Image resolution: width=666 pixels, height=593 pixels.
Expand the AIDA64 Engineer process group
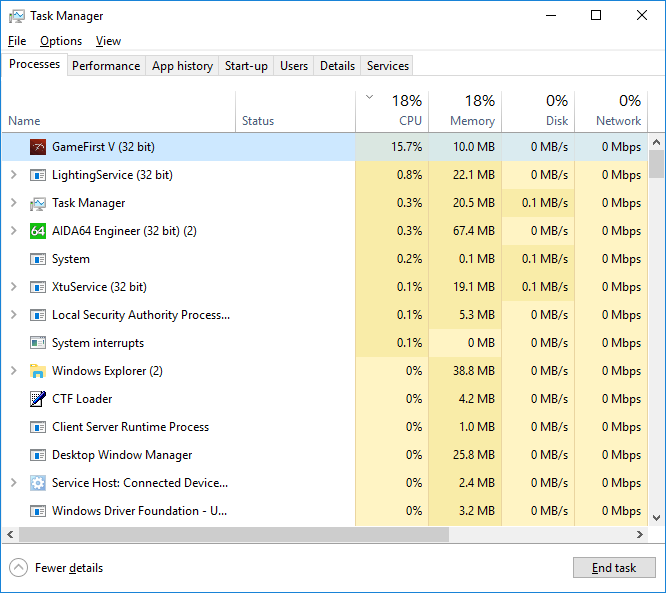pos(14,231)
